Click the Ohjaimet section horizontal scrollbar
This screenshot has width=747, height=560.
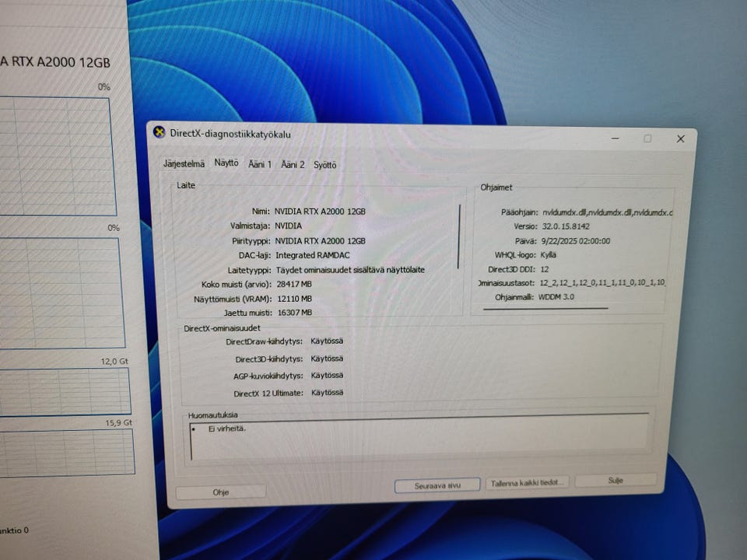point(545,309)
